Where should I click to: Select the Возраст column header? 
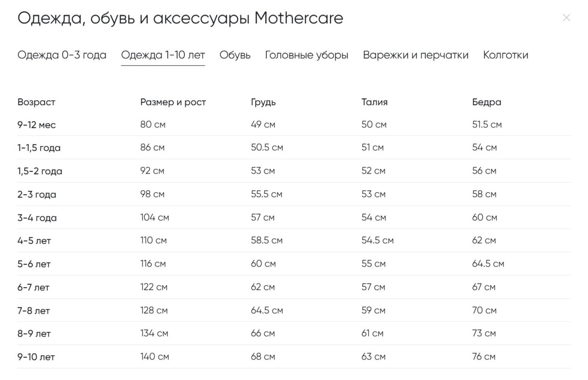36,102
